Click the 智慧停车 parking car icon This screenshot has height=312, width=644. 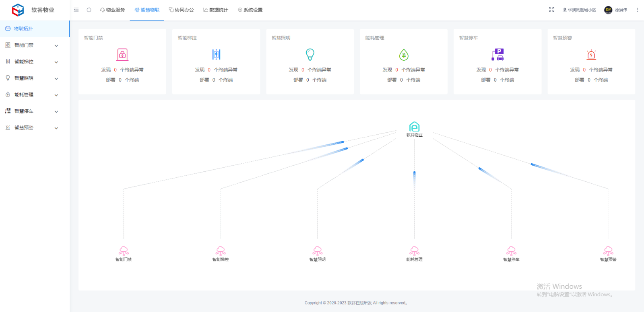(x=498, y=54)
